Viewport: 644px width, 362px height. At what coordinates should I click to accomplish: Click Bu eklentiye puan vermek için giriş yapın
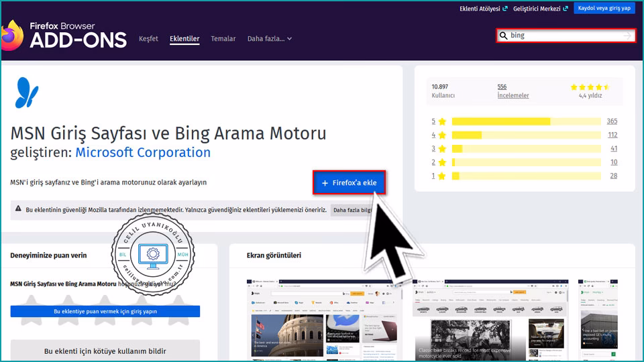coord(105,312)
